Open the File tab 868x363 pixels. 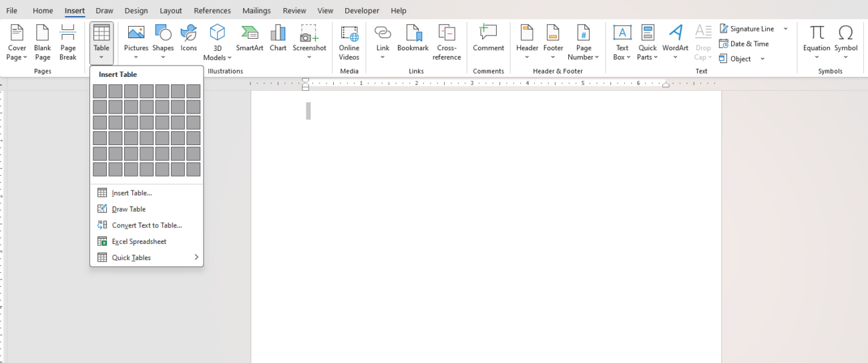tap(12, 11)
